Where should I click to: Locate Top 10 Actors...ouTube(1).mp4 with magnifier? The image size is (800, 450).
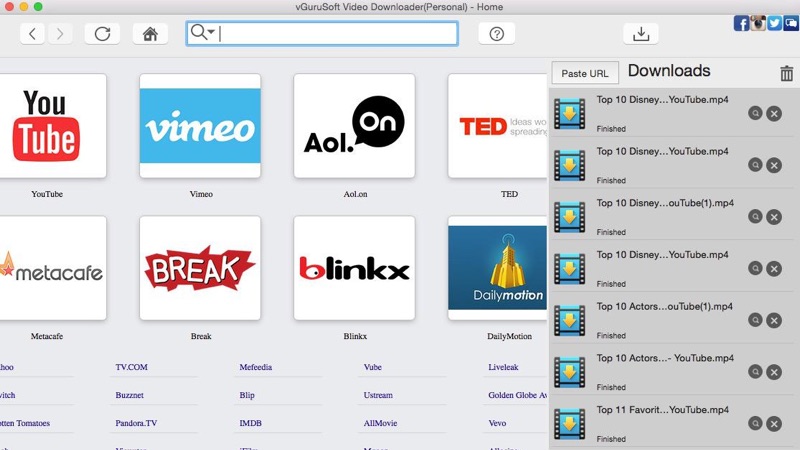coord(755,320)
